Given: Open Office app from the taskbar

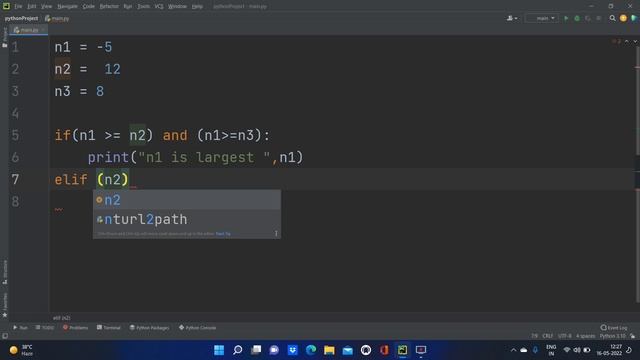Looking at the screenshot, I should (384, 350).
